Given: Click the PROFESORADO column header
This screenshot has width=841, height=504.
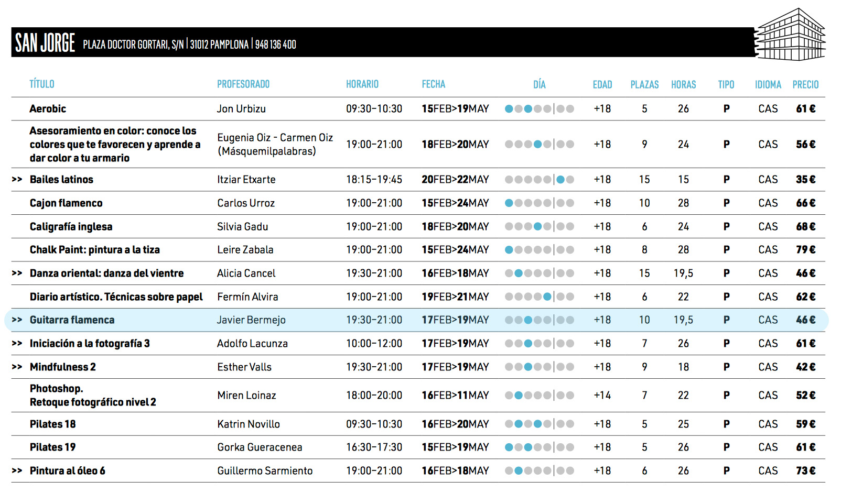Looking at the screenshot, I should point(243,84).
